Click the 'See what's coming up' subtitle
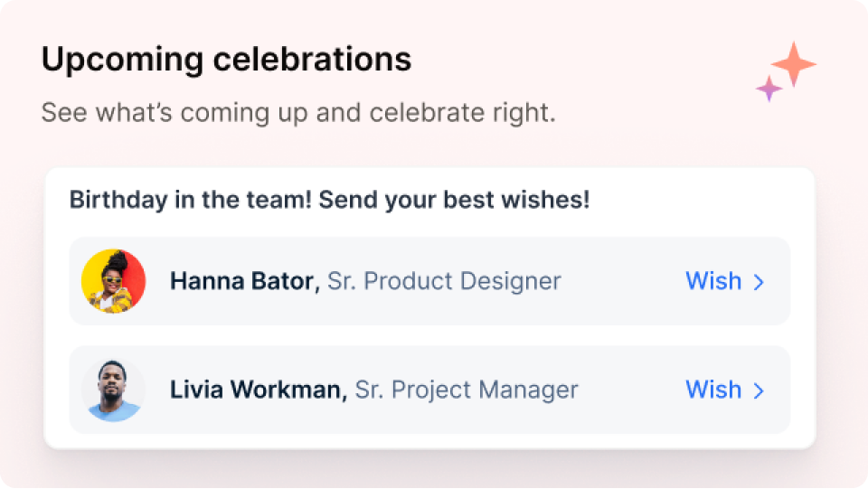Screen dimensions: 868x489 click(298, 112)
